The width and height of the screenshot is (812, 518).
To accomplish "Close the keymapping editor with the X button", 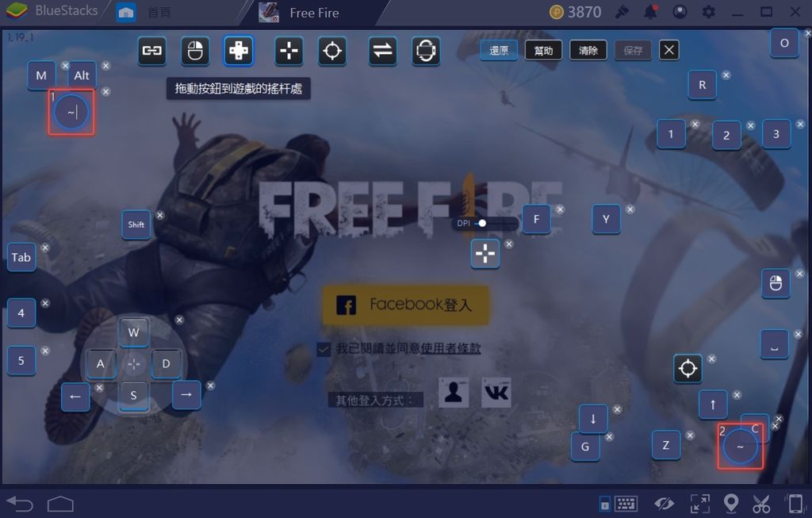I will coord(669,50).
